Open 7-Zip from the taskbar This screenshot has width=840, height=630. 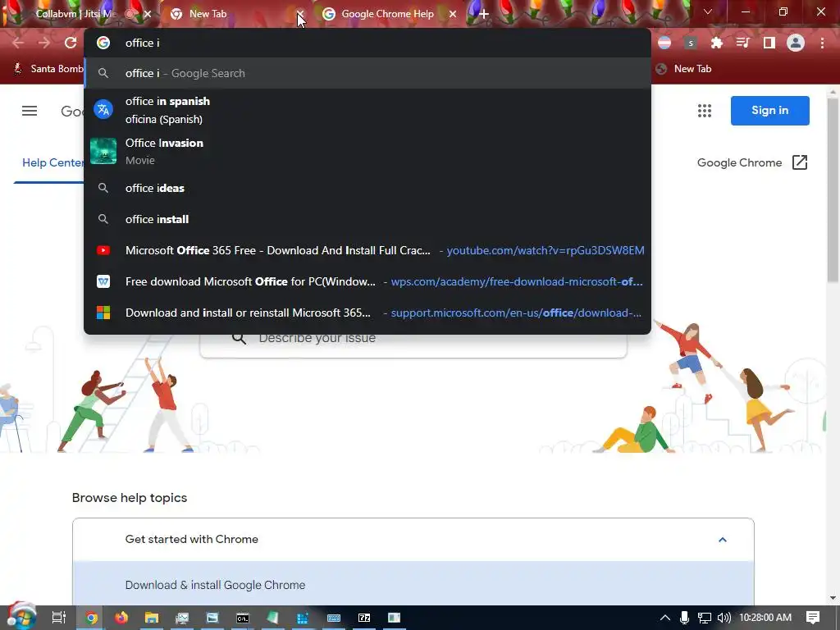click(363, 618)
